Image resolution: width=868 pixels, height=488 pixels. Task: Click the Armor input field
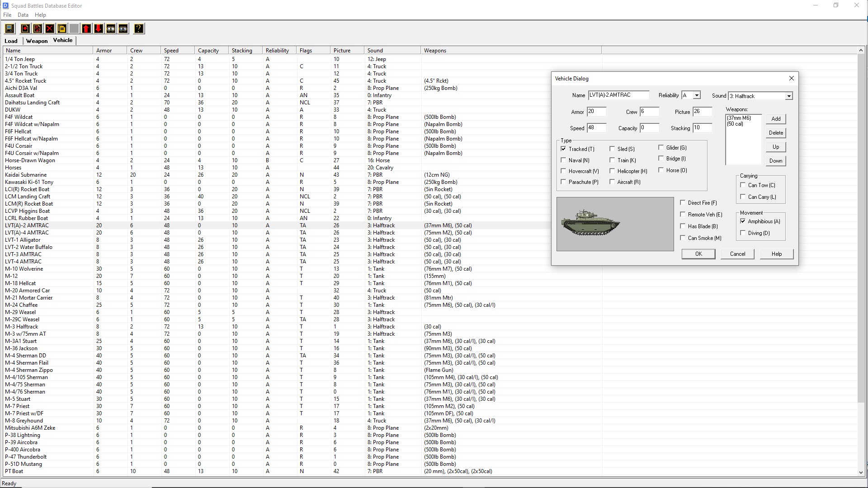coord(596,112)
